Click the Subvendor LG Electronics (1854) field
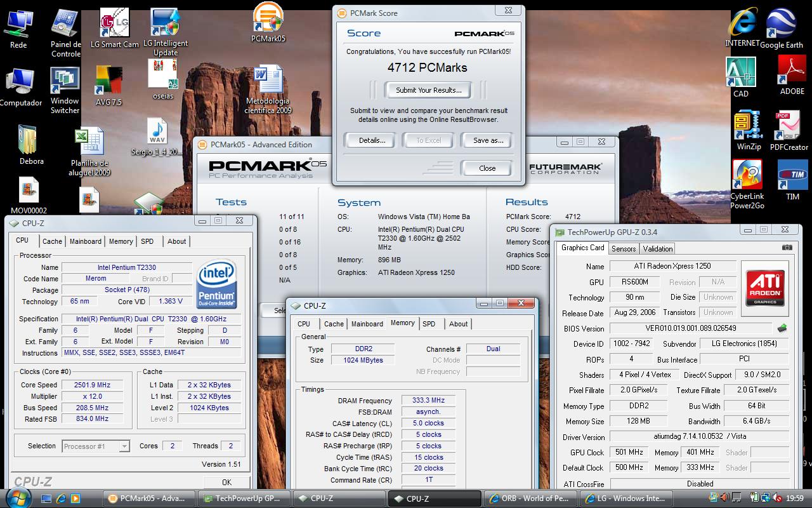 pyautogui.click(x=745, y=344)
